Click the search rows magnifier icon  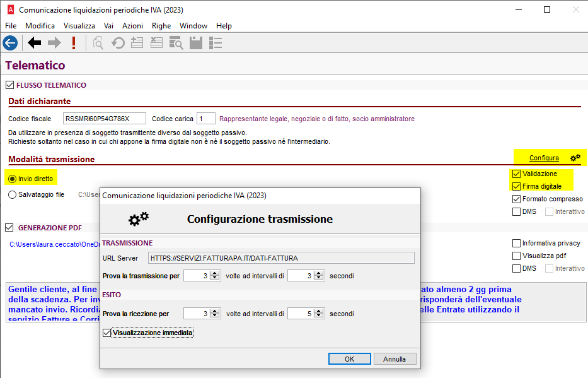pos(176,43)
